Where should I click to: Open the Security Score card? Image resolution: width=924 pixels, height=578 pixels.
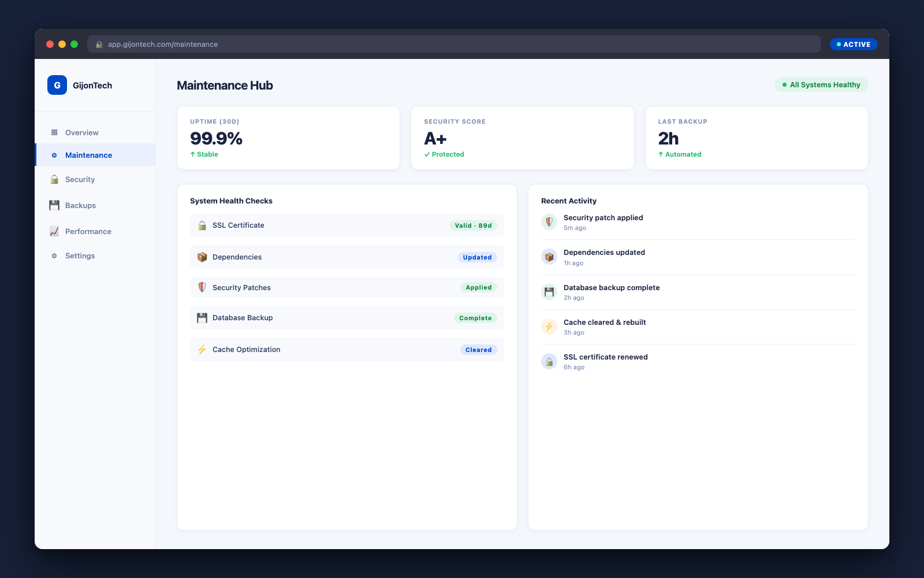pos(523,138)
